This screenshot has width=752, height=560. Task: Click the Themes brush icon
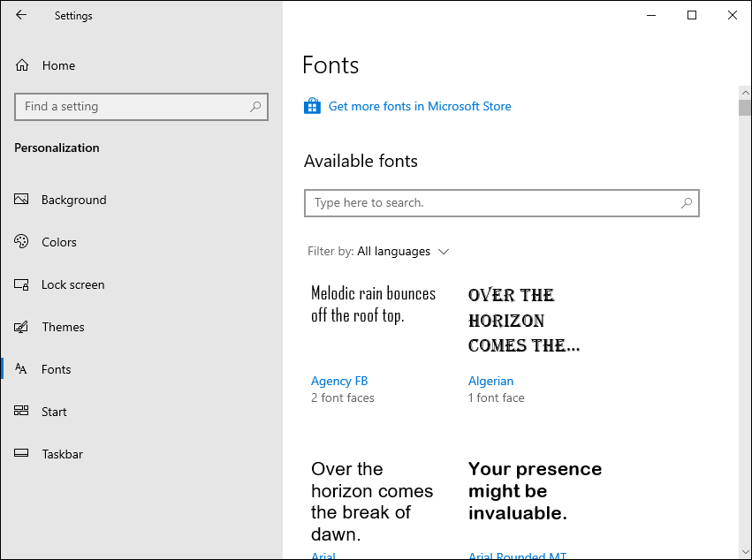(x=22, y=327)
